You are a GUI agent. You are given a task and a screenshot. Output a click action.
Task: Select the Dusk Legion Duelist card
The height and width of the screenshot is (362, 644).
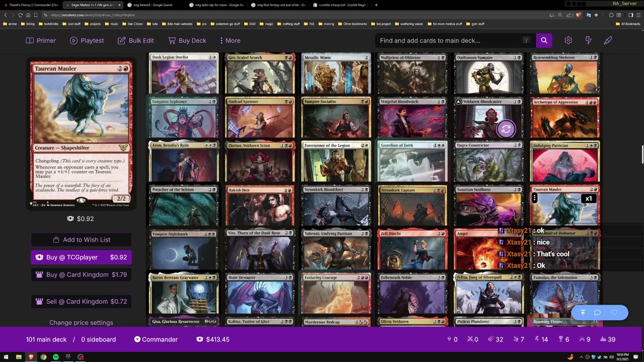(x=184, y=73)
